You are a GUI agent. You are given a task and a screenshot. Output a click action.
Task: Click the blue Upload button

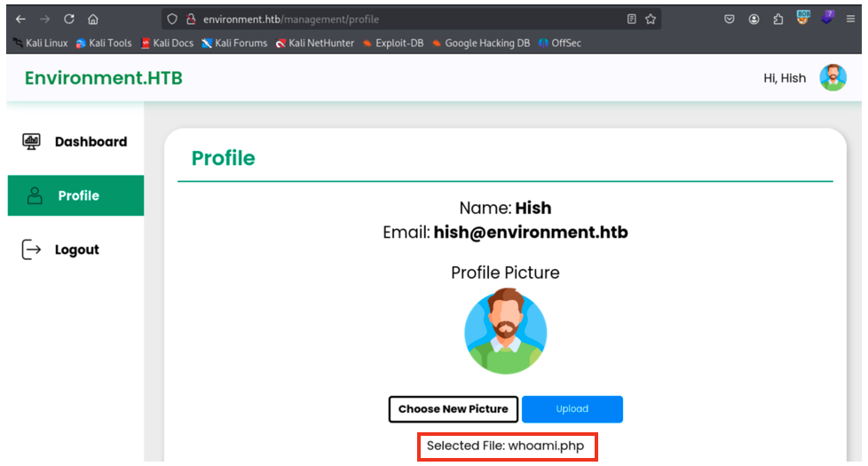tap(572, 409)
